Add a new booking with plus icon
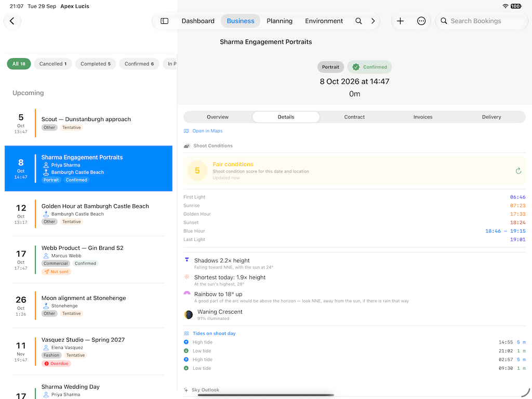The image size is (532, 399). tap(401, 21)
